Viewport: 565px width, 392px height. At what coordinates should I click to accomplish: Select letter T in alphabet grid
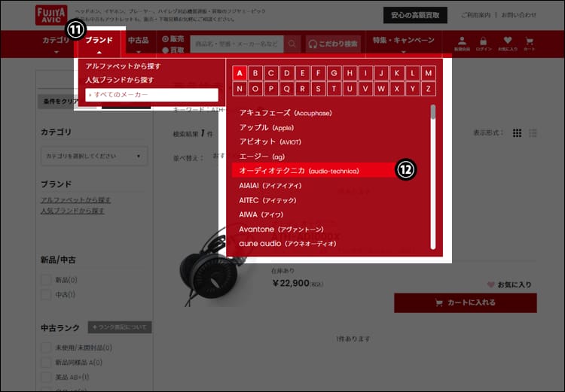tap(334, 89)
